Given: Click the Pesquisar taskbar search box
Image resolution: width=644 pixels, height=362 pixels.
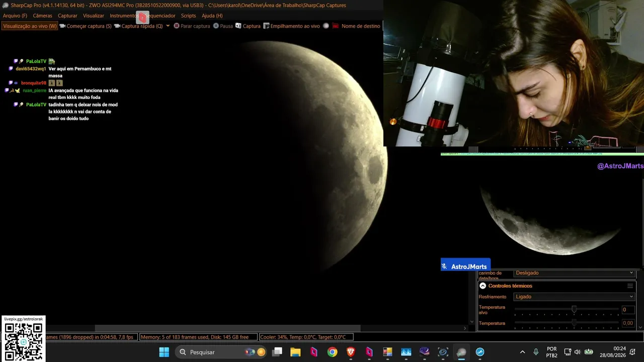Looking at the screenshot, I should click(222, 352).
